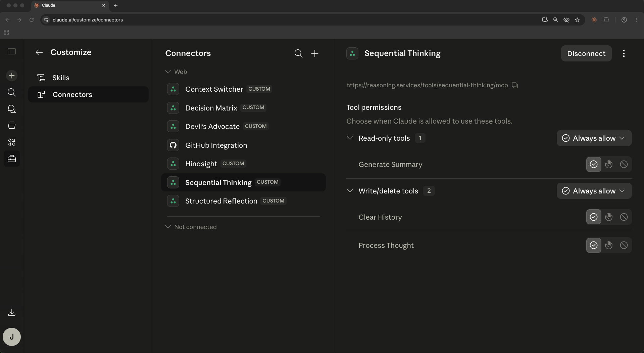
Task: Open a new browser tab
Action: point(116,5)
